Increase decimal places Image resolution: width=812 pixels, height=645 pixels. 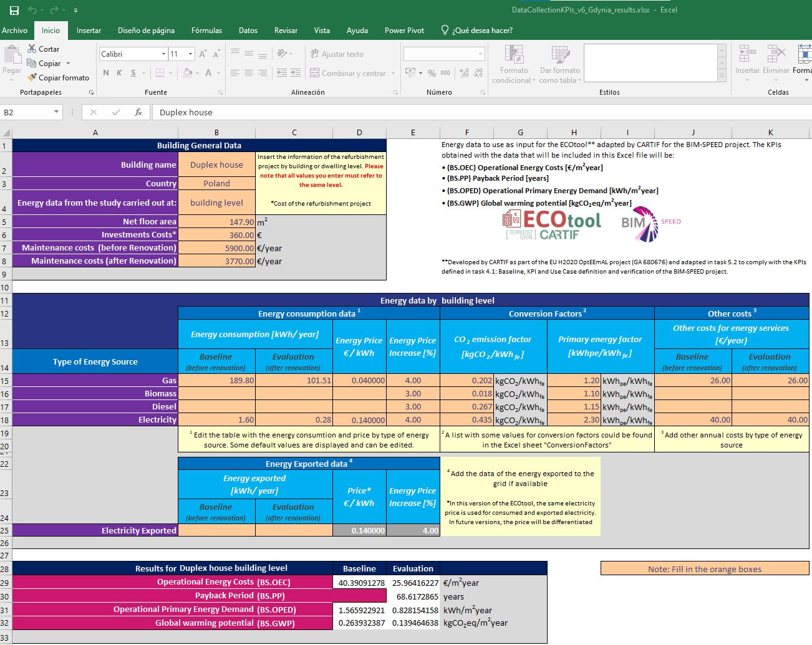click(x=464, y=73)
